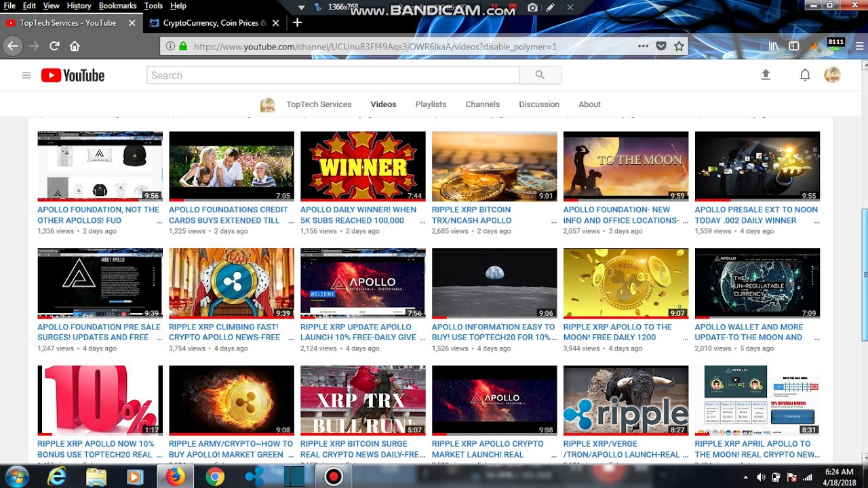Submit search with the magnifier button
This screenshot has width=868, height=488.
pos(540,75)
